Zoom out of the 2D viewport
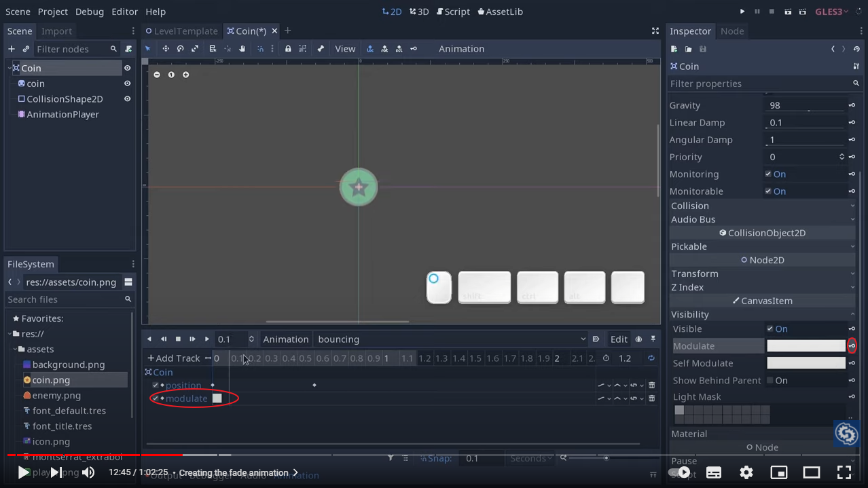 [157, 75]
